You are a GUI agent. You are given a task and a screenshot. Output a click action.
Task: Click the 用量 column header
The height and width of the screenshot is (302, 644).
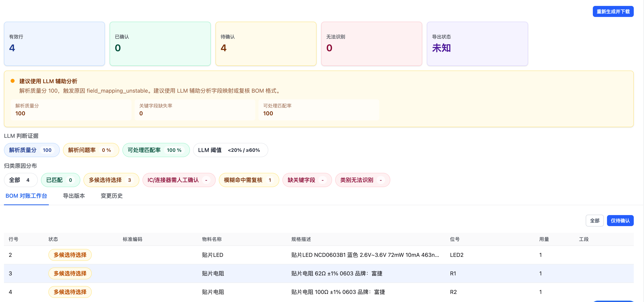click(544, 239)
